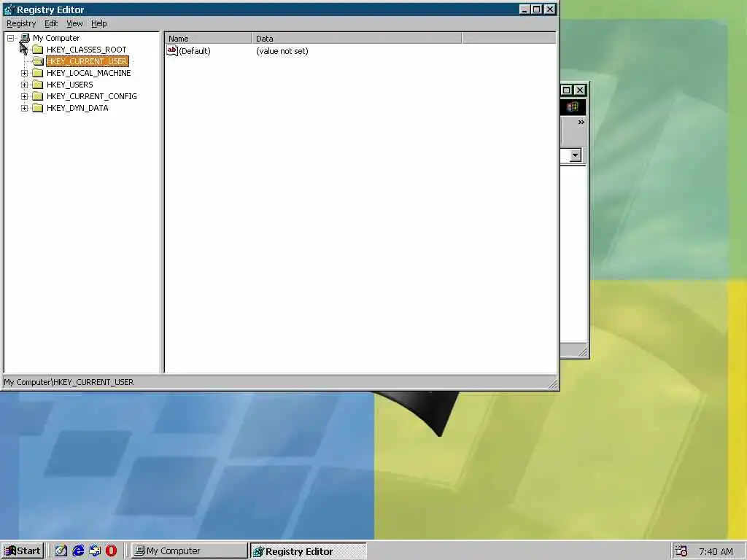Click the status bar path text
The height and width of the screenshot is (560, 747).
click(x=69, y=382)
